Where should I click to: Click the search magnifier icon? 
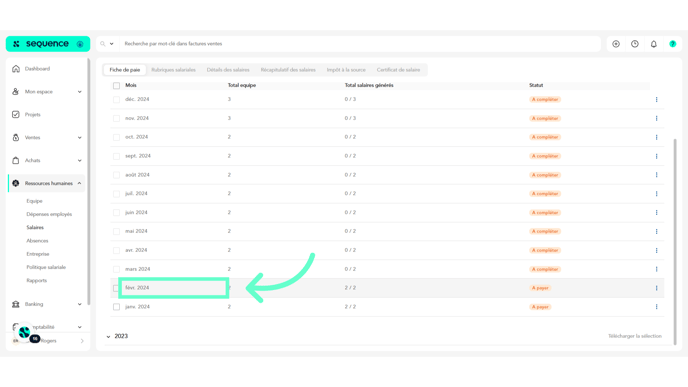[103, 44]
